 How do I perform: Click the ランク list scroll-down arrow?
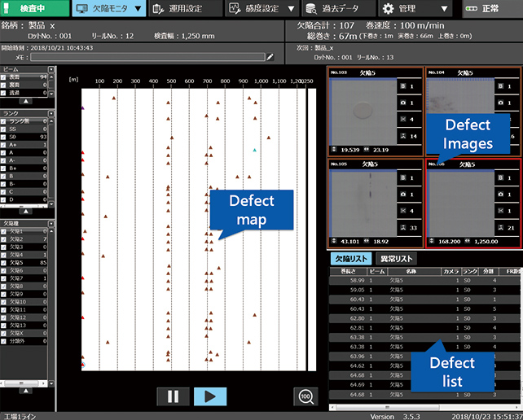point(51,203)
